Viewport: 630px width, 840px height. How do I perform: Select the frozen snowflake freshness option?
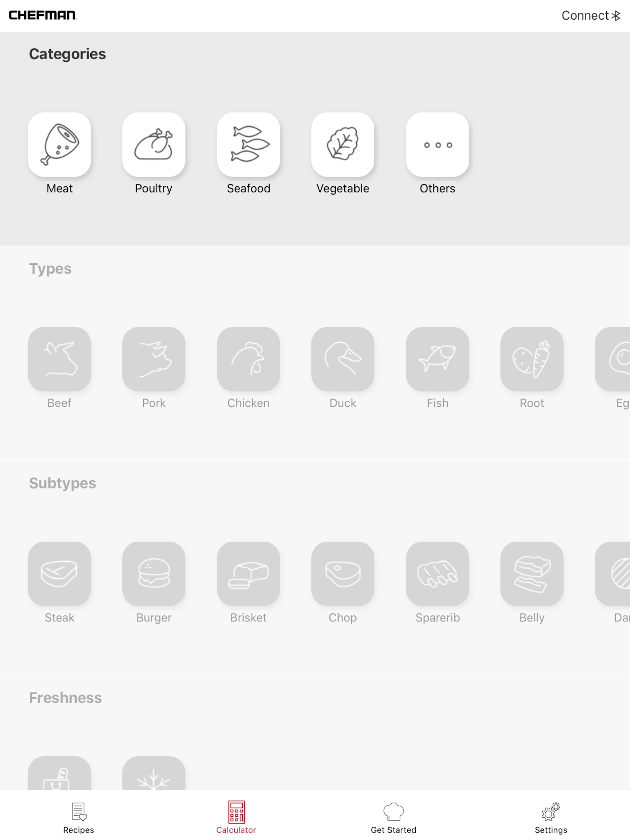click(x=154, y=775)
